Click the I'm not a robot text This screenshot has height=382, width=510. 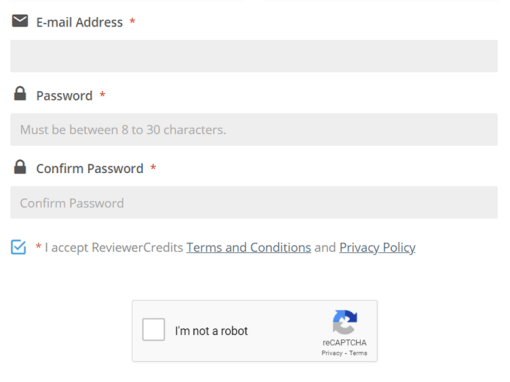(211, 331)
